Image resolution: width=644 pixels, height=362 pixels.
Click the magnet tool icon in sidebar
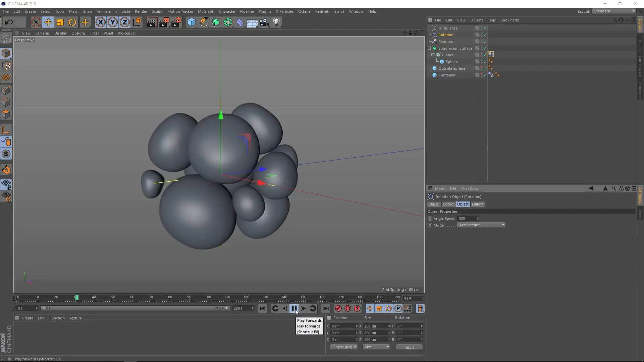click(x=6, y=170)
